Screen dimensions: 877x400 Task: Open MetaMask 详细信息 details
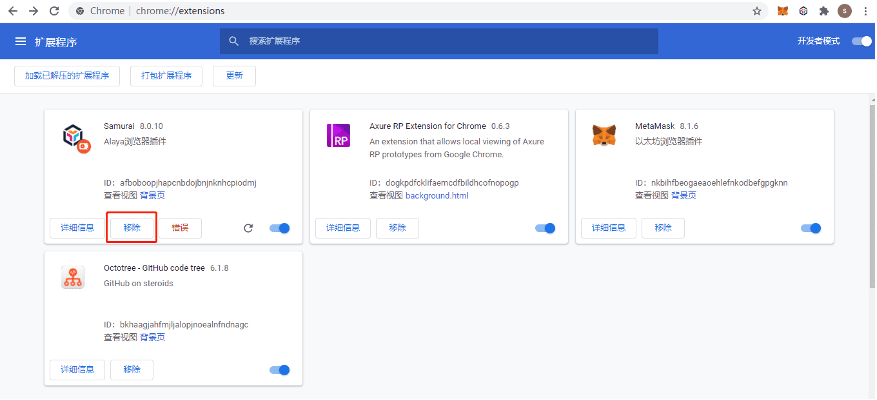pyautogui.click(x=609, y=228)
